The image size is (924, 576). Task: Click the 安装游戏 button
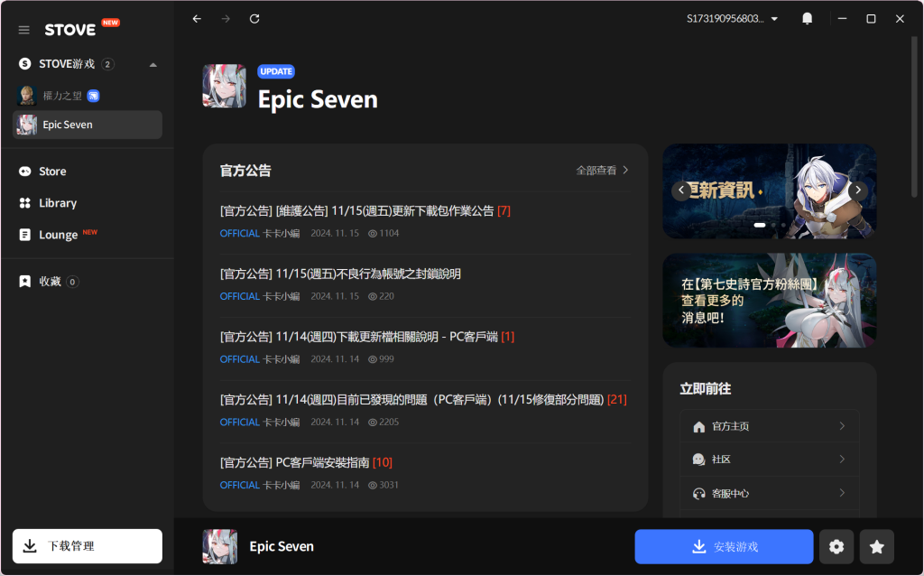(724, 546)
